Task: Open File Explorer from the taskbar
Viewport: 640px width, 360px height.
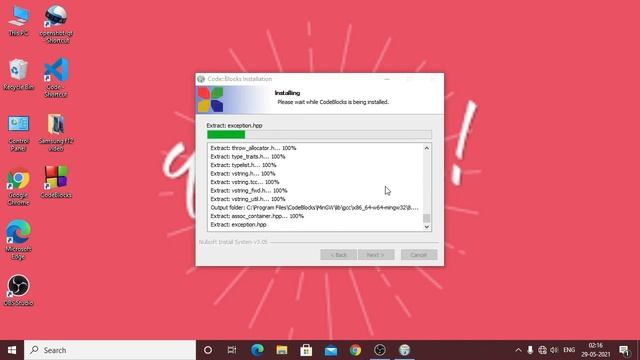Action: click(x=282, y=350)
